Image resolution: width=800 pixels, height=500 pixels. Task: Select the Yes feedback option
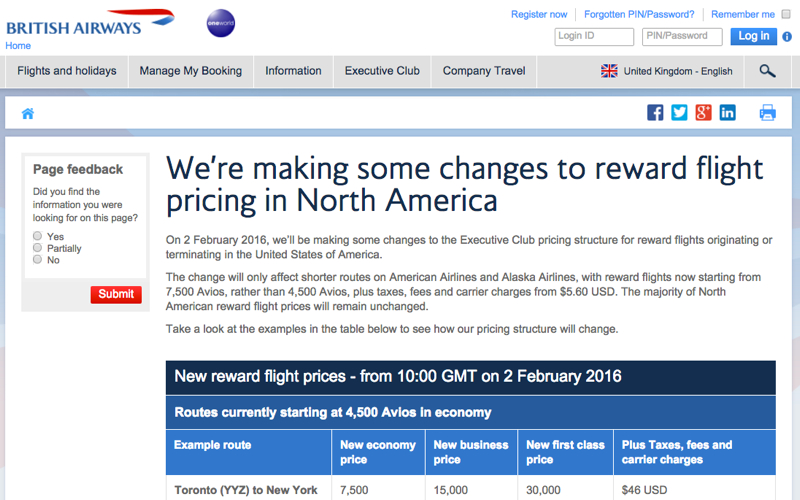point(37,236)
